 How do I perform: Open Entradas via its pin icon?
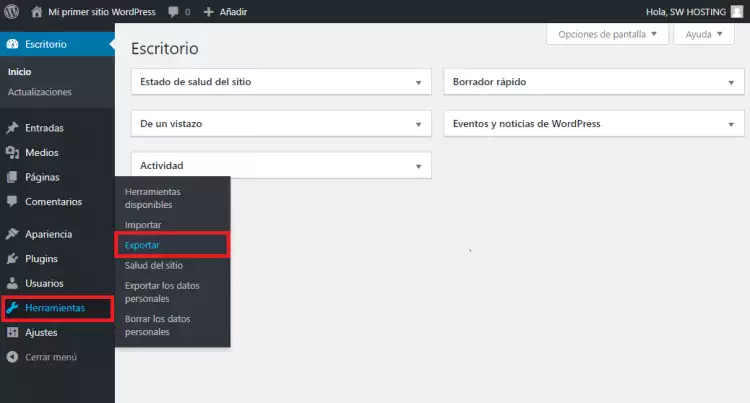pyautogui.click(x=12, y=128)
